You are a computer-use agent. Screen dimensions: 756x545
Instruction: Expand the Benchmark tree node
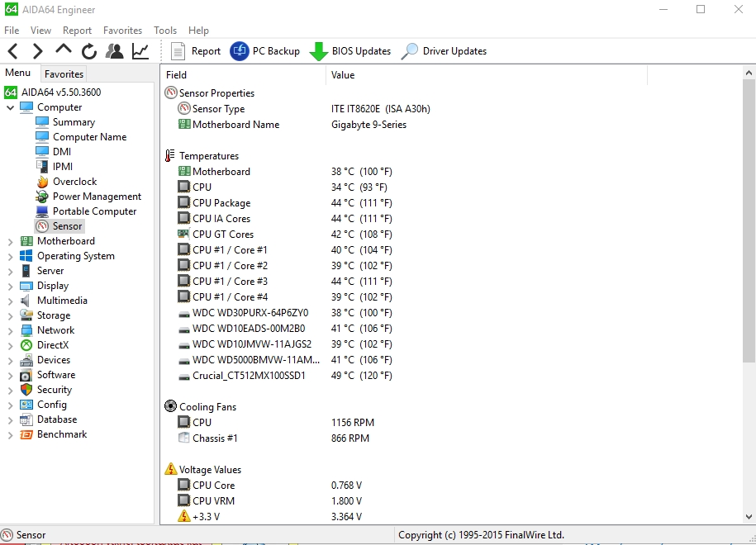(x=10, y=435)
